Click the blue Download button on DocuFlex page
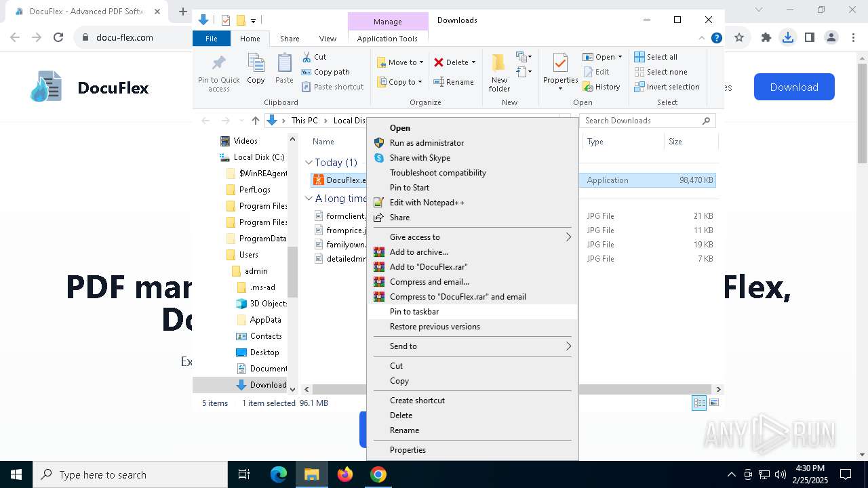Image resolution: width=868 pixels, height=488 pixels. pos(794,87)
